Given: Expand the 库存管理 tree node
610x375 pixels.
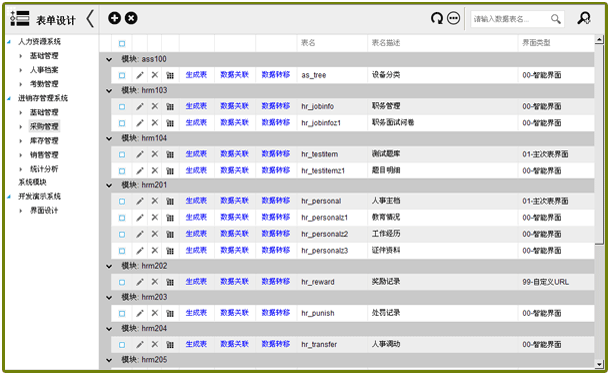Looking at the screenshot, I should pos(21,140).
